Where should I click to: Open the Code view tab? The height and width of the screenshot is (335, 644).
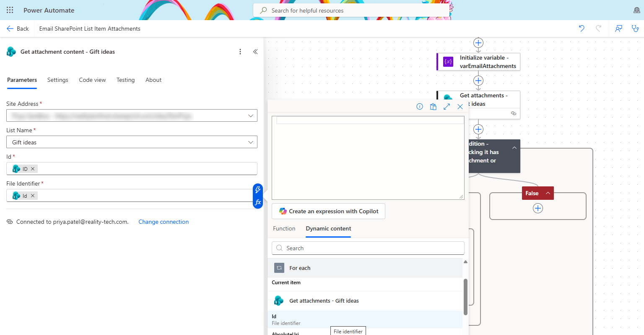(92, 80)
